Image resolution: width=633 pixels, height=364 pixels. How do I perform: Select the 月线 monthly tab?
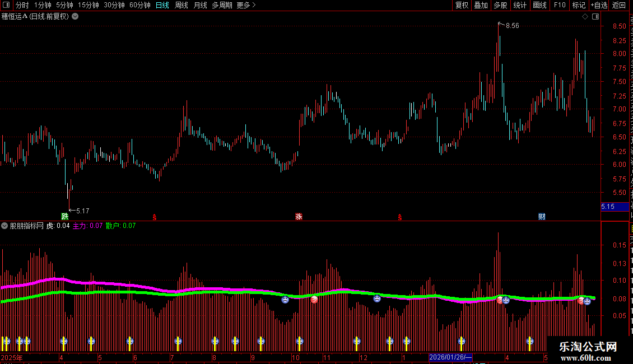(200, 5)
